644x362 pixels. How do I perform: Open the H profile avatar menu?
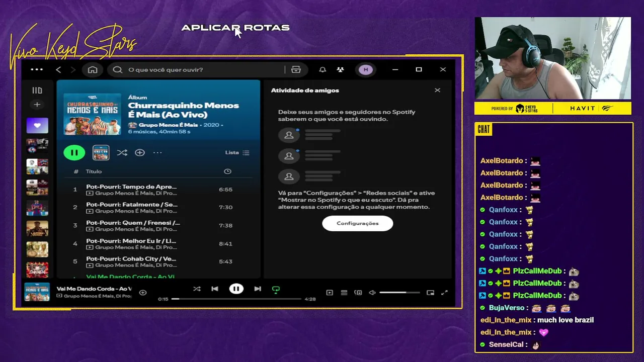(x=366, y=69)
